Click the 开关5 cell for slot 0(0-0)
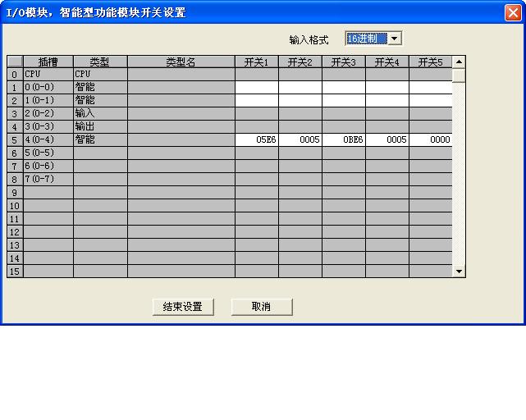This screenshot has width=526, height=420. 431,88
